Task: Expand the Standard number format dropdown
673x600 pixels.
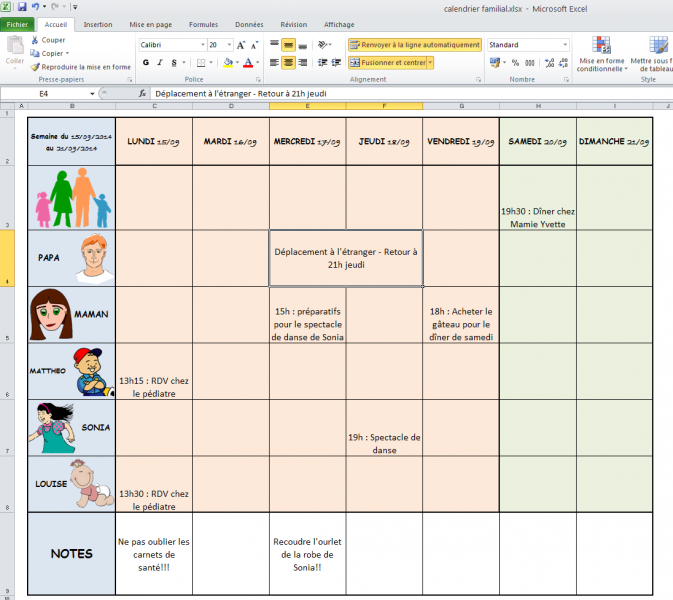Action: (x=565, y=45)
